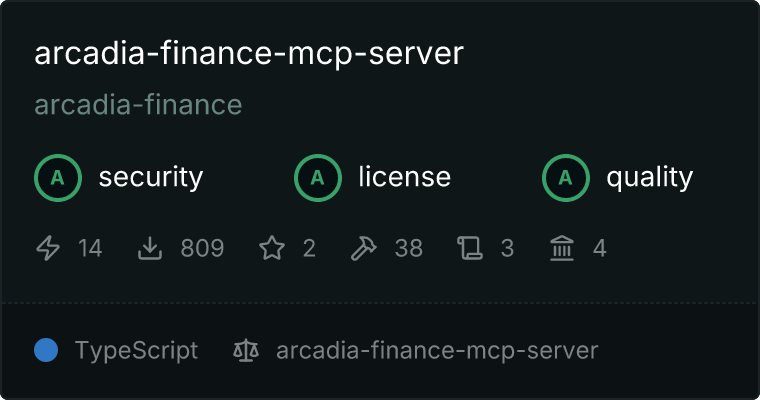Click the 809 downloads count
Screen dimensions: 760x400
pyautogui.click(x=202, y=248)
